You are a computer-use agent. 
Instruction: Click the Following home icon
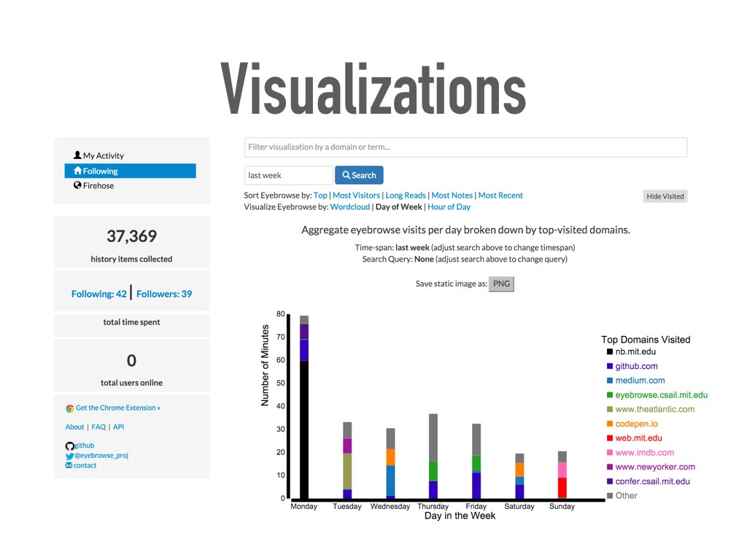coord(77,171)
